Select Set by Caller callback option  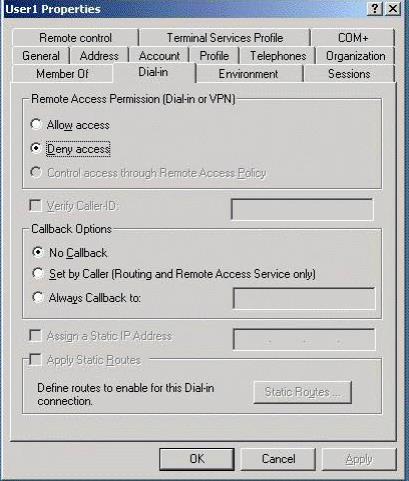coord(38,274)
